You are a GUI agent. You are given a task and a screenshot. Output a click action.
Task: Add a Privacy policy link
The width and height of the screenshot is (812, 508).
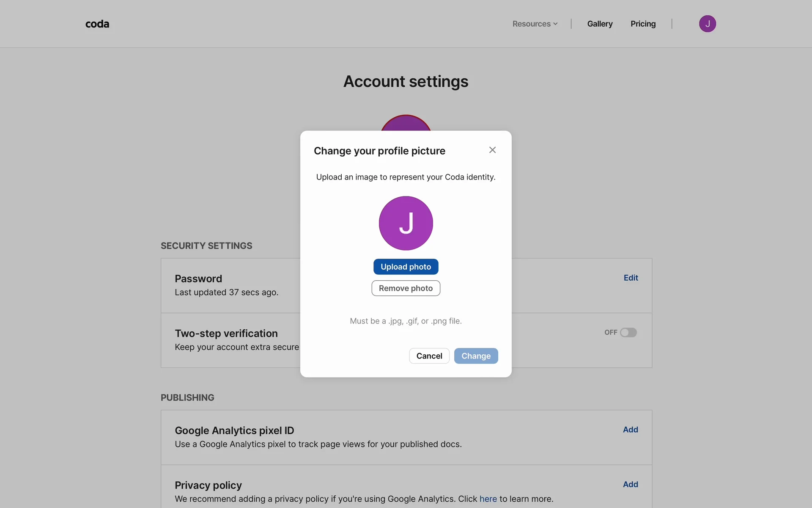click(x=630, y=484)
